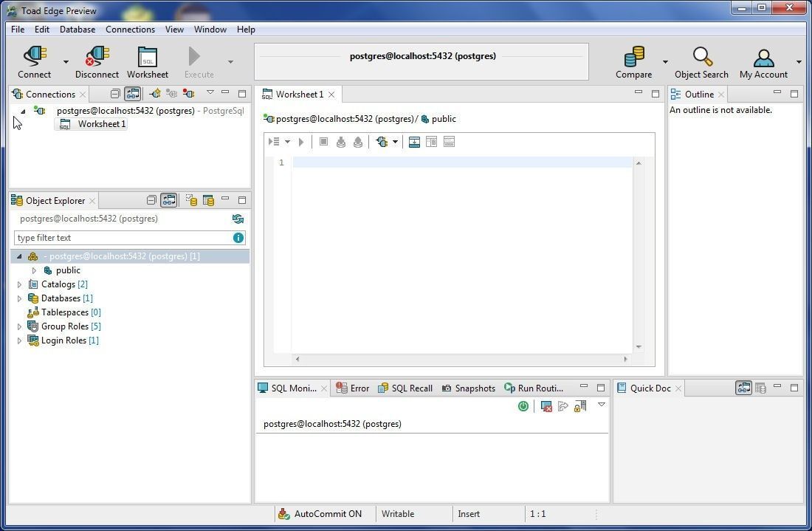The width and height of the screenshot is (812, 531).
Task: Click new connection star-plug icon in Connections
Action: pos(155,94)
